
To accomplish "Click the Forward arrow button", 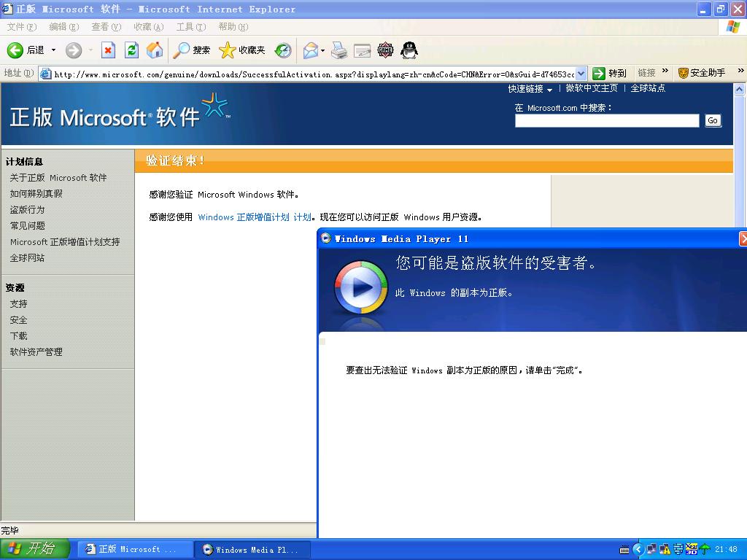I will (x=74, y=50).
